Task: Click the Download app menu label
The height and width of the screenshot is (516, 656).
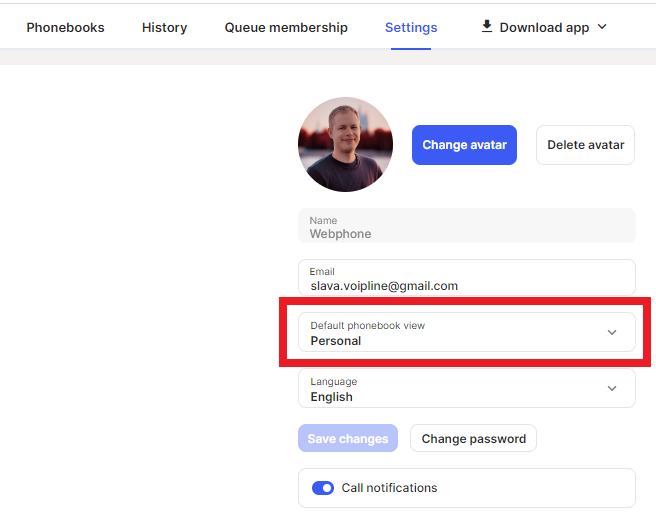Action: tap(544, 28)
